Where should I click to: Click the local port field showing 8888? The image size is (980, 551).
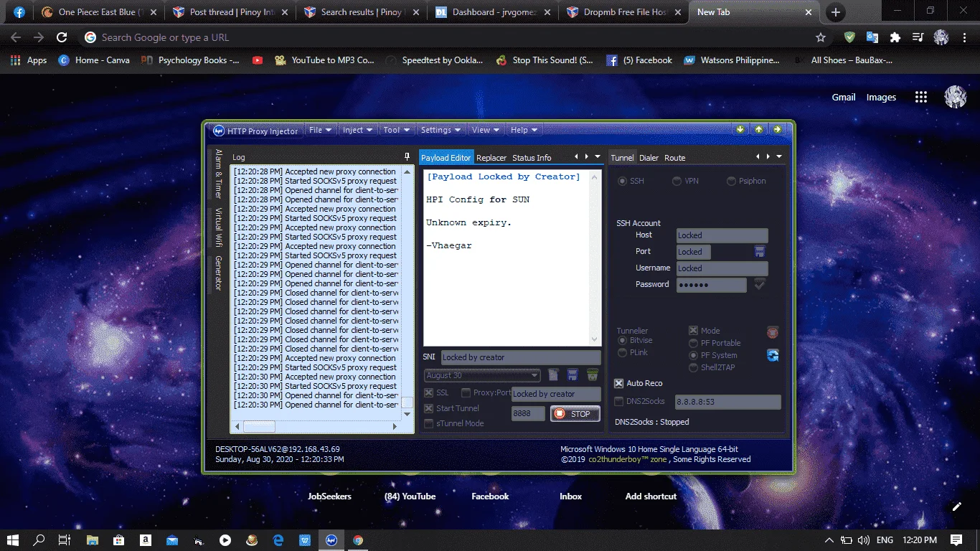(528, 414)
